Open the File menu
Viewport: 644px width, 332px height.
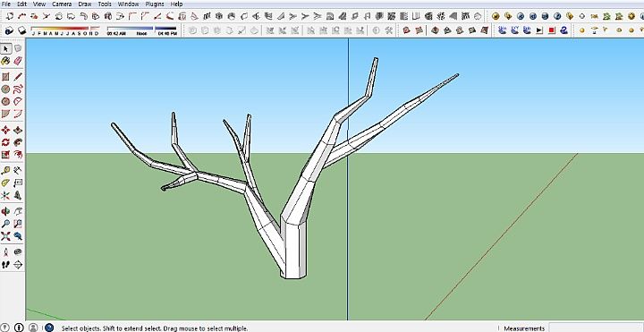coord(5,4)
